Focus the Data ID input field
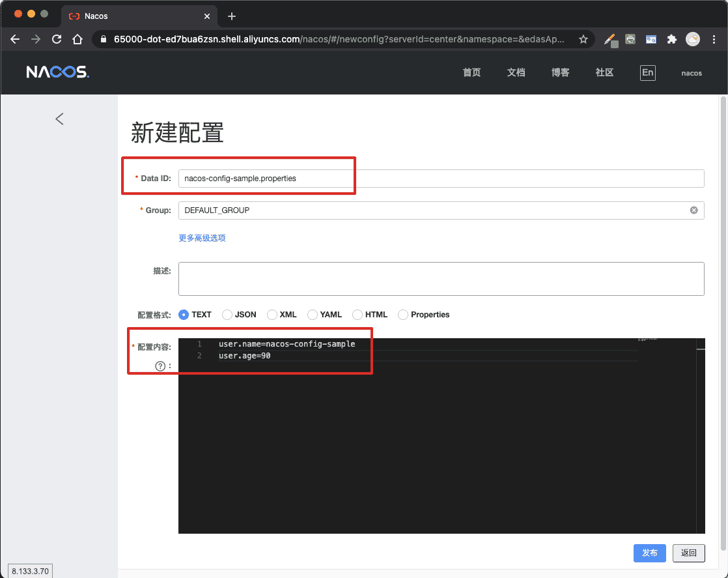 [441, 179]
